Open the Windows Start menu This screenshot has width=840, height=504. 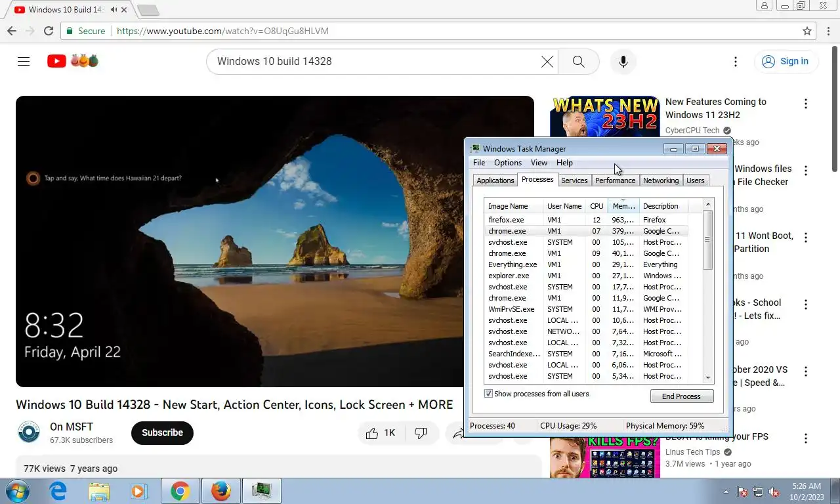tap(16, 491)
